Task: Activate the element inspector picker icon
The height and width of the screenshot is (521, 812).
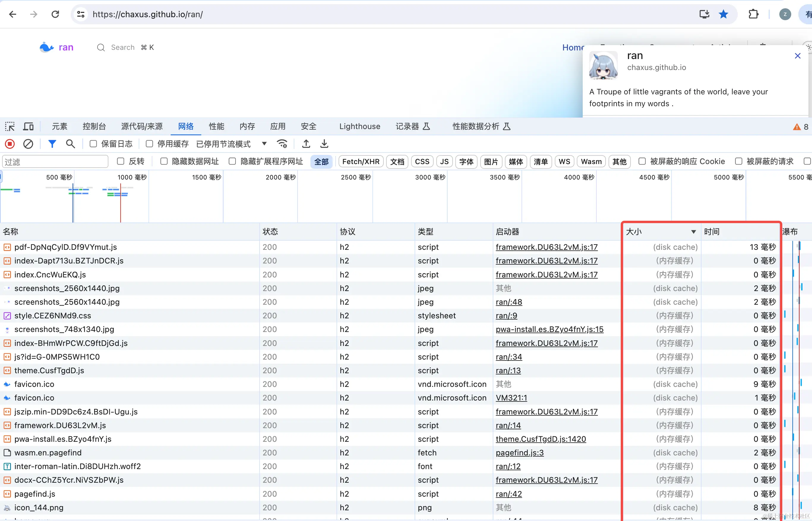Action: click(x=10, y=126)
